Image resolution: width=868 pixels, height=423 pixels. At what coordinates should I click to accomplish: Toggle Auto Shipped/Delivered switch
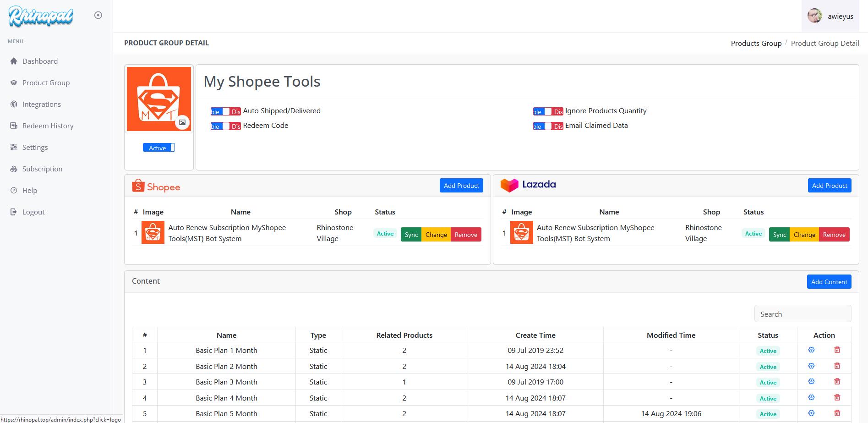(226, 111)
